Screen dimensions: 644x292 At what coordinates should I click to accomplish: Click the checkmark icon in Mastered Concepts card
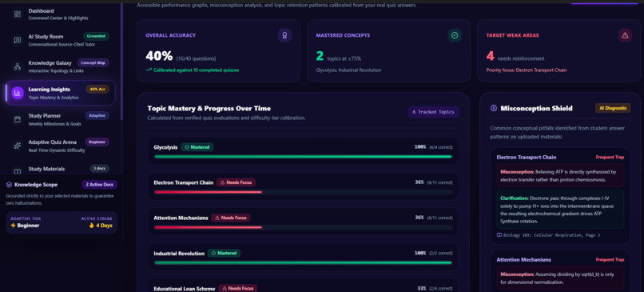(455, 35)
